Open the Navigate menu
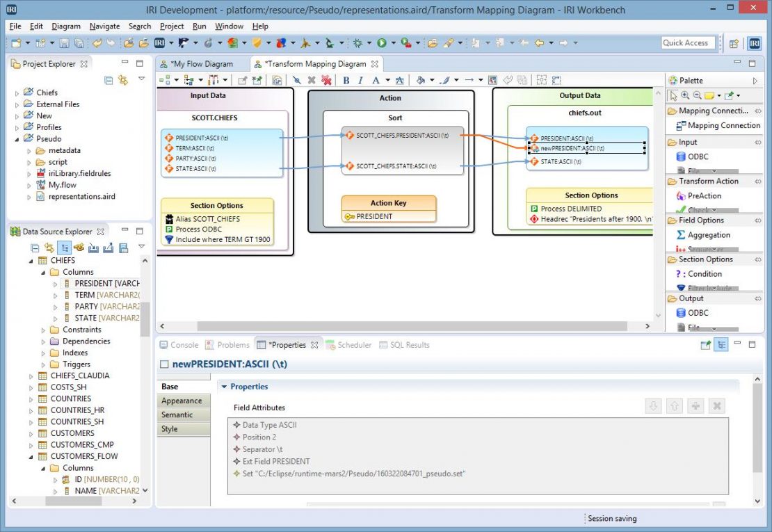This screenshot has width=772, height=532. point(104,26)
